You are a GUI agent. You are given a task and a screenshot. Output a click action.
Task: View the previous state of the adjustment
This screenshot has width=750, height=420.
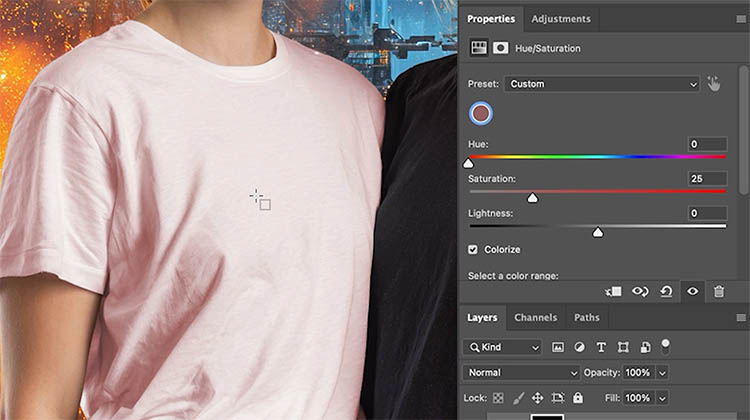click(640, 291)
